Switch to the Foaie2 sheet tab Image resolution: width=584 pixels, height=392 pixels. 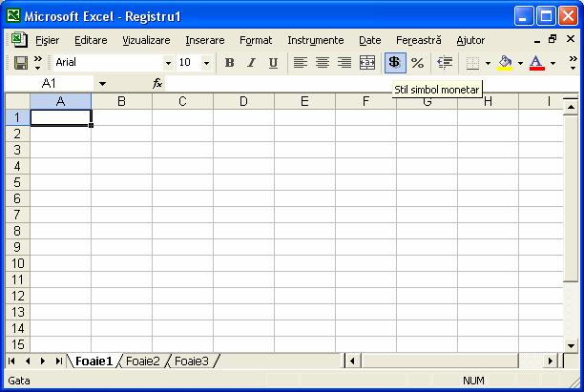coord(143,361)
